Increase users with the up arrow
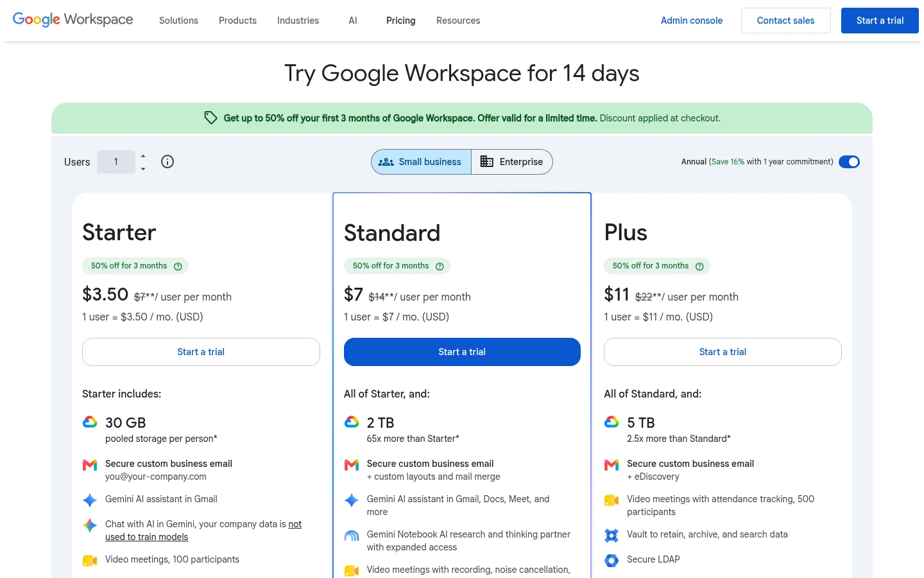The height and width of the screenshot is (578, 924). (x=143, y=156)
